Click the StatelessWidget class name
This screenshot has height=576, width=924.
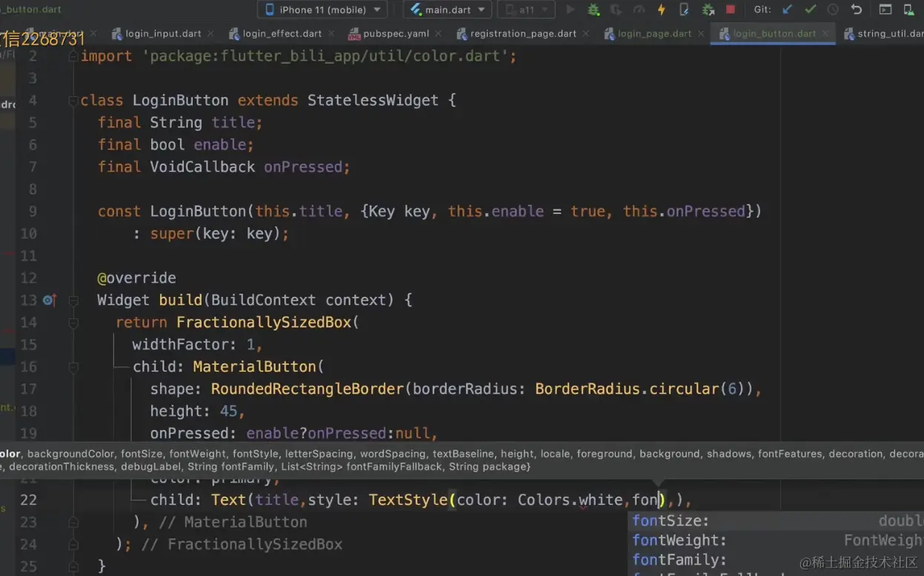[x=373, y=100]
